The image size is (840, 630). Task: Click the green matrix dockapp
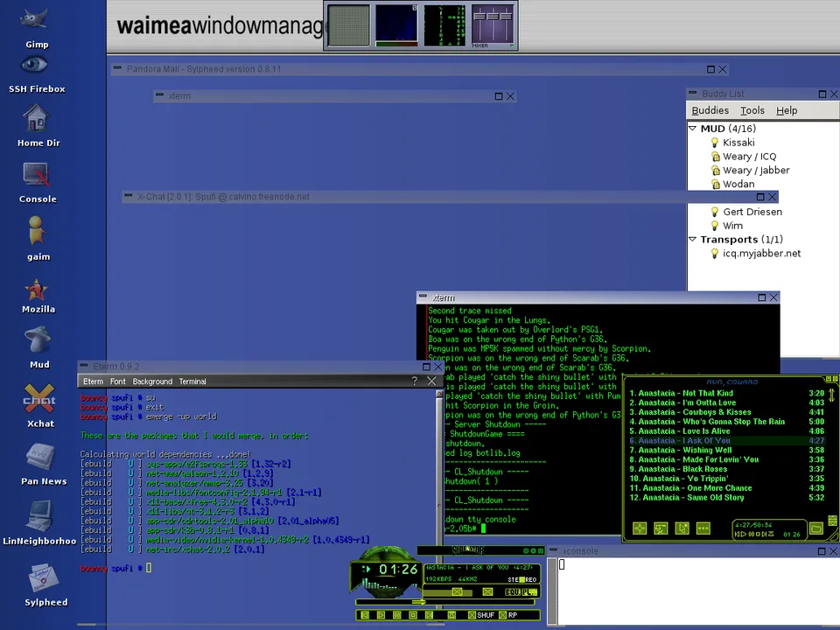pyautogui.click(x=444, y=25)
